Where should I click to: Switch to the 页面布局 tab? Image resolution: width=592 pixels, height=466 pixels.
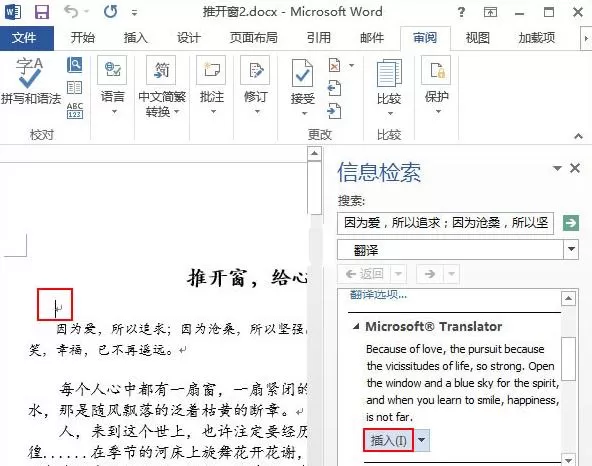pyautogui.click(x=253, y=38)
